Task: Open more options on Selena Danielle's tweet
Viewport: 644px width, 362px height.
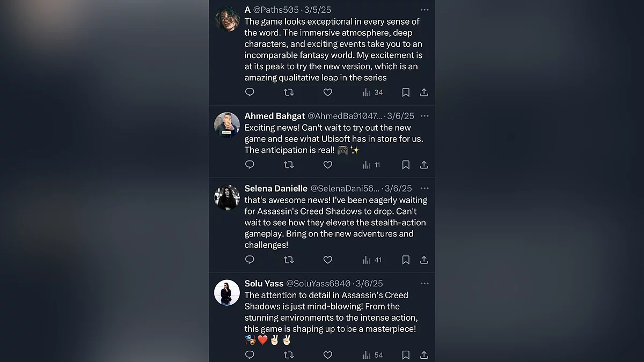Action: 425,188
